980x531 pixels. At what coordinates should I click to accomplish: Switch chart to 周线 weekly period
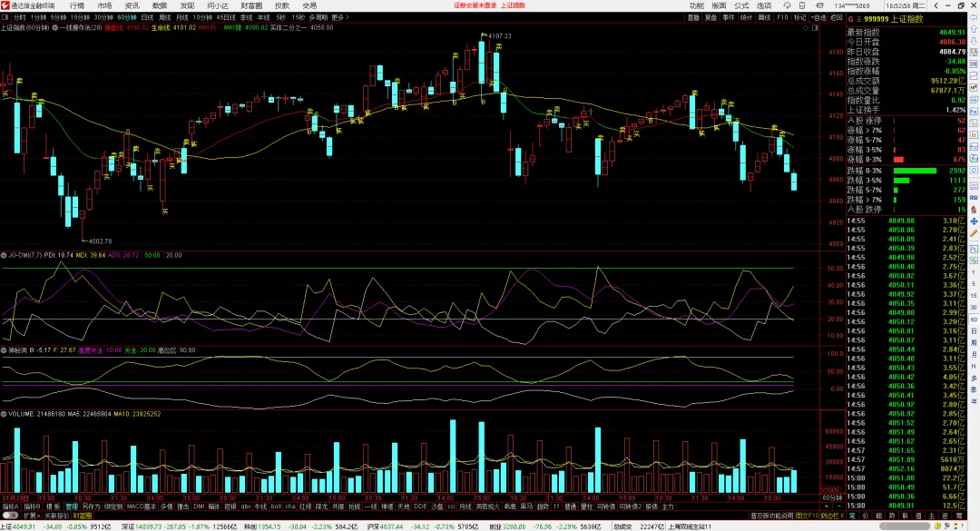(x=165, y=17)
